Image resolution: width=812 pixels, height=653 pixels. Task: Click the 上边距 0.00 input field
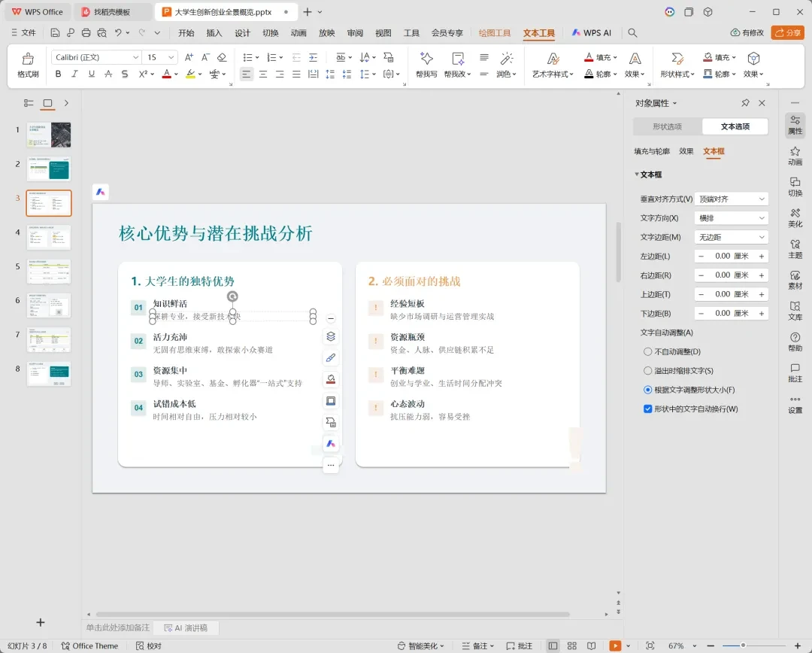(732, 294)
